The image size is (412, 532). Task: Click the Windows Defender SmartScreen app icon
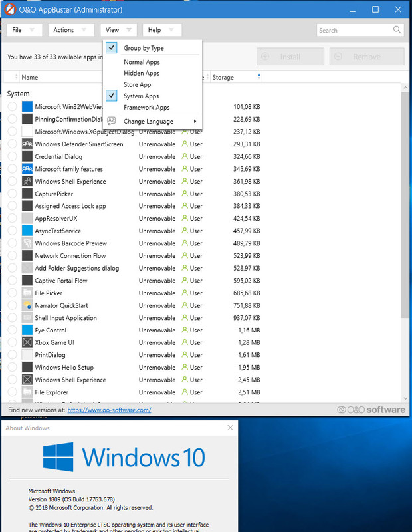click(x=27, y=144)
